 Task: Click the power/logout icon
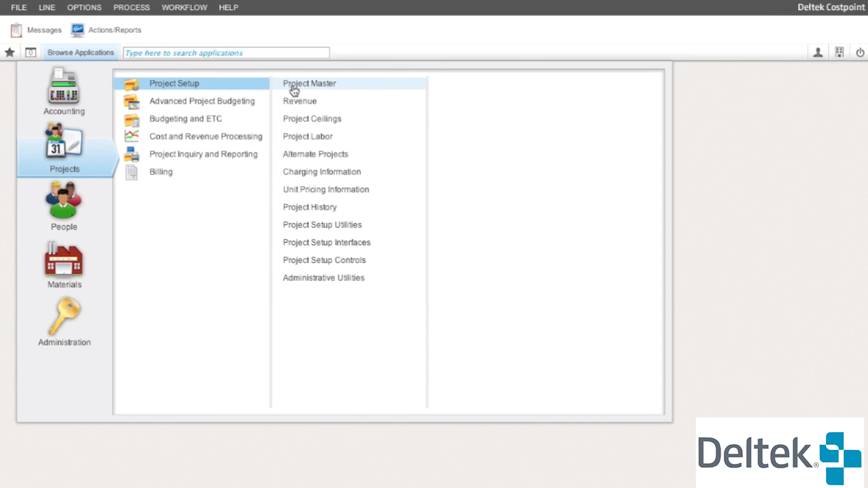(x=860, y=53)
